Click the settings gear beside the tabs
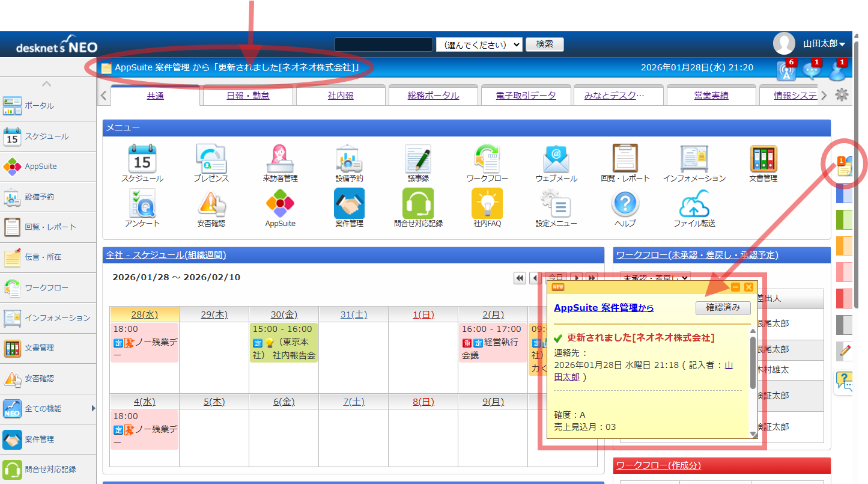The width and height of the screenshot is (868, 484). (x=842, y=95)
